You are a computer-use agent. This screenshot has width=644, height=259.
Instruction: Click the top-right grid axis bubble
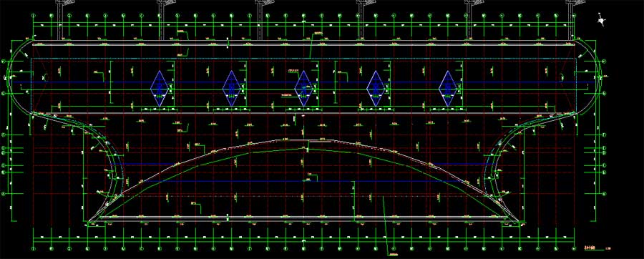pos(574,16)
